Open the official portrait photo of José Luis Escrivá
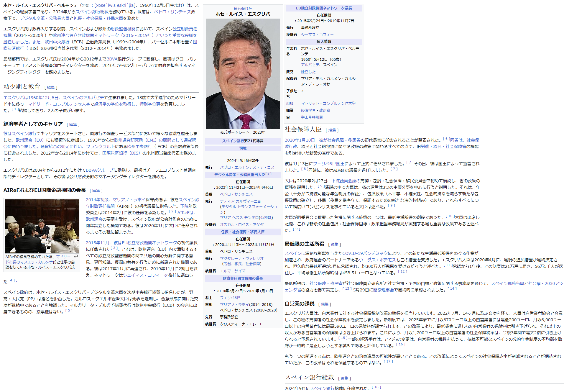The height and width of the screenshot is (392, 564). [x=243, y=74]
